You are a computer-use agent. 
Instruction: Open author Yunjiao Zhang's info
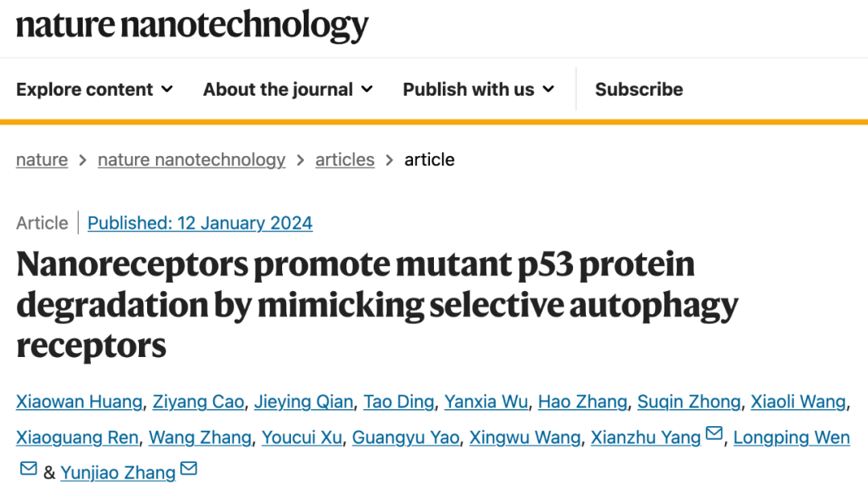117,472
